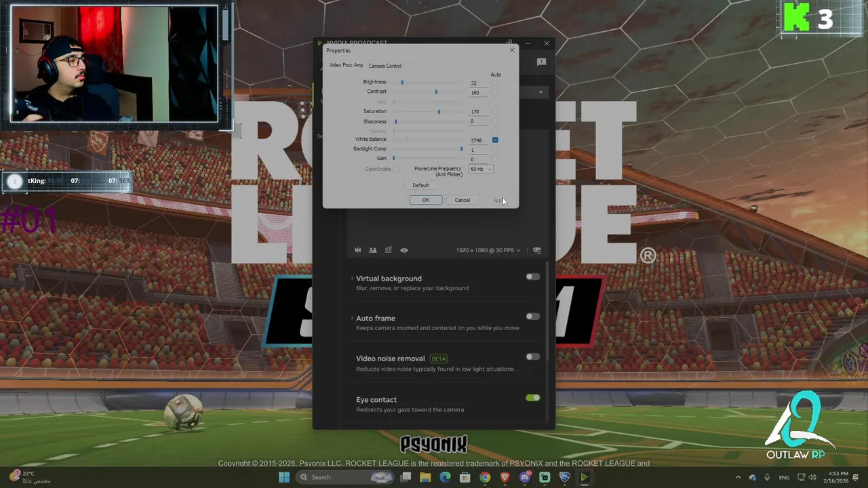Open the PowerLine Frequency 60 Hz dropdown

481,169
